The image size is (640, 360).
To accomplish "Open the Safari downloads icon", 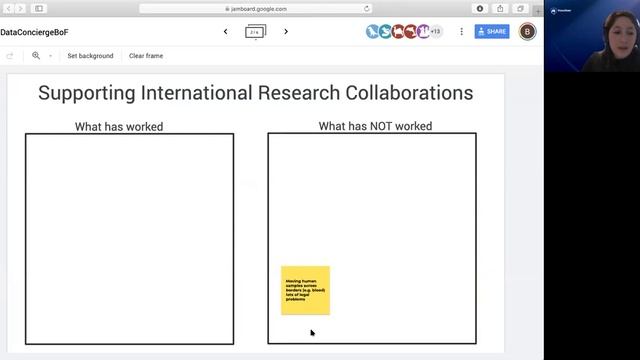I will pyautogui.click(x=480, y=9).
